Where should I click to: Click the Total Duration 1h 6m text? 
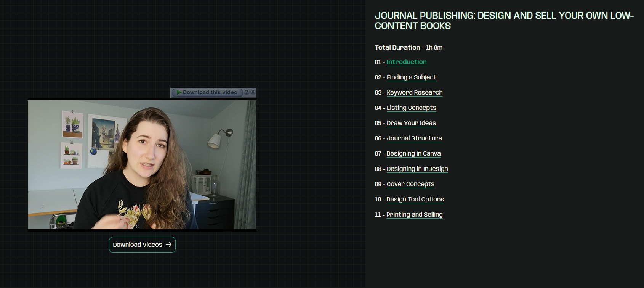pos(409,47)
